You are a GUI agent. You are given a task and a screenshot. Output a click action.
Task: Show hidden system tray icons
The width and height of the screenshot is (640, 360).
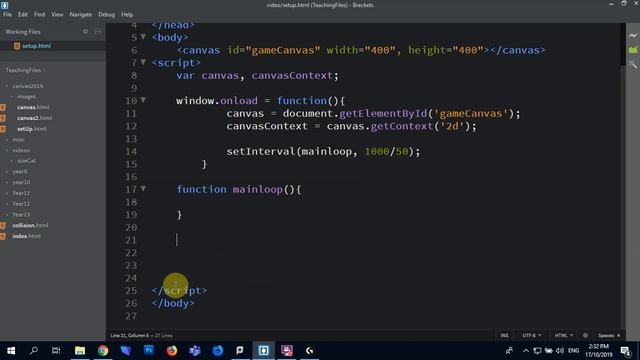[526, 351]
